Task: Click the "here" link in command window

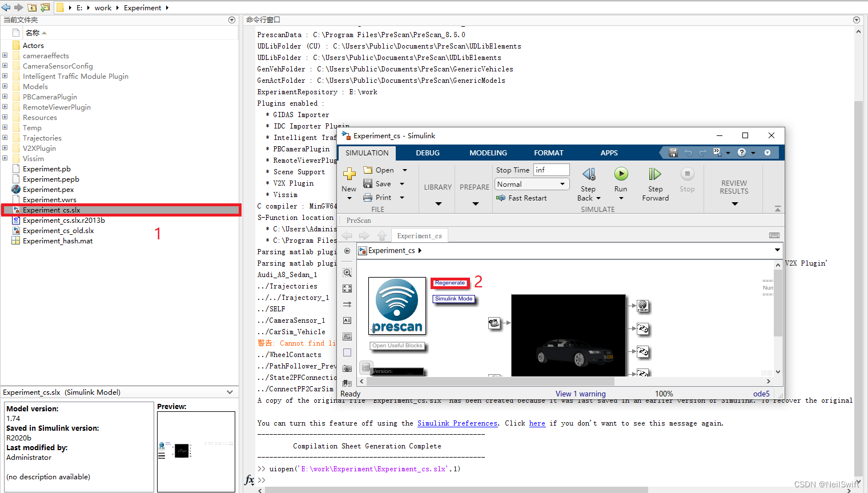Action: [537, 423]
